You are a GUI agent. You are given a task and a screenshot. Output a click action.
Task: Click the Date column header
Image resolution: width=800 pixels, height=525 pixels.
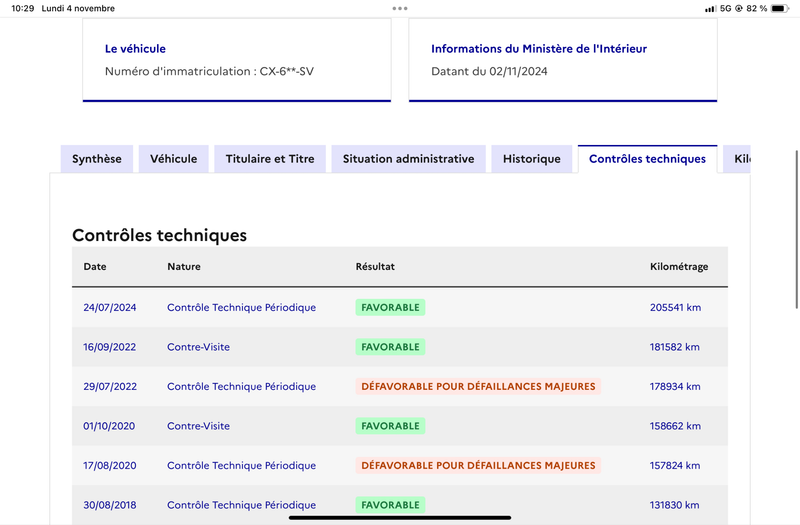[x=95, y=266]
